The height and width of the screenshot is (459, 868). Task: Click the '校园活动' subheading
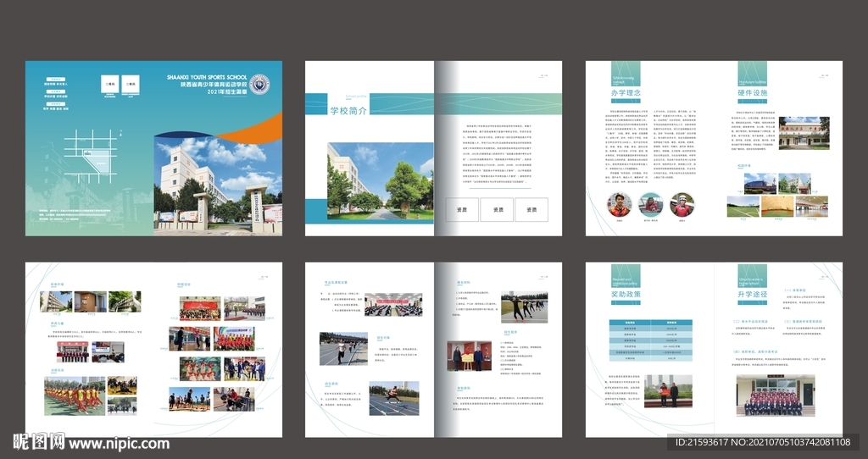pos(184,285)
